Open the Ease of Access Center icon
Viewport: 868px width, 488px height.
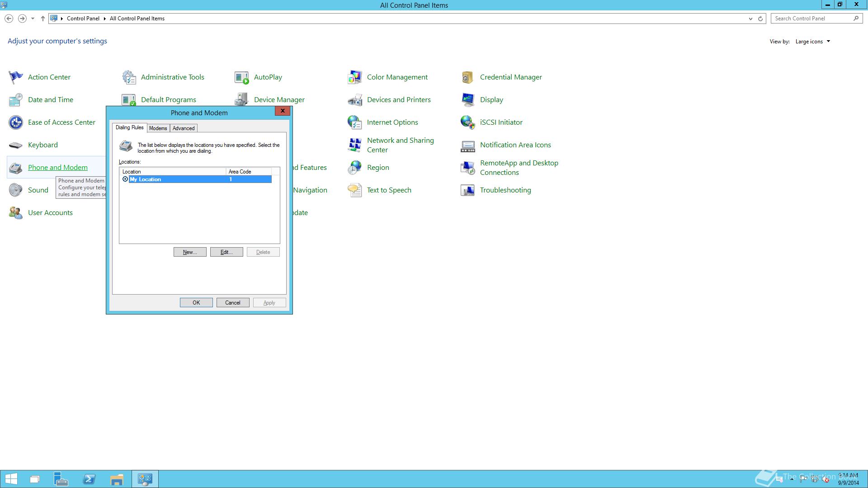(x=16, y=122)
